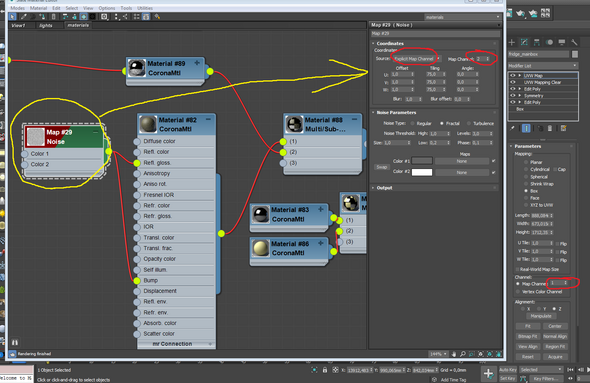Hide the UVW Map modifier eye icon
The image size is (590, 383).
(512, 75)
